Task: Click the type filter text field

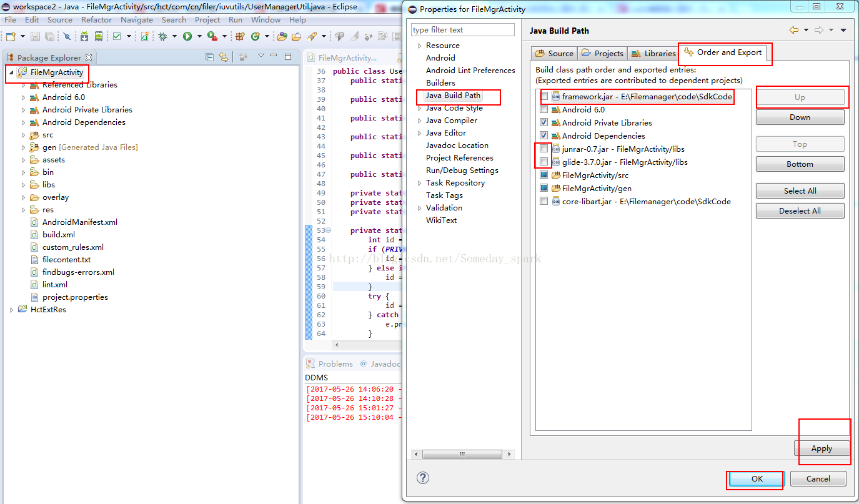Action: point(463,30)
